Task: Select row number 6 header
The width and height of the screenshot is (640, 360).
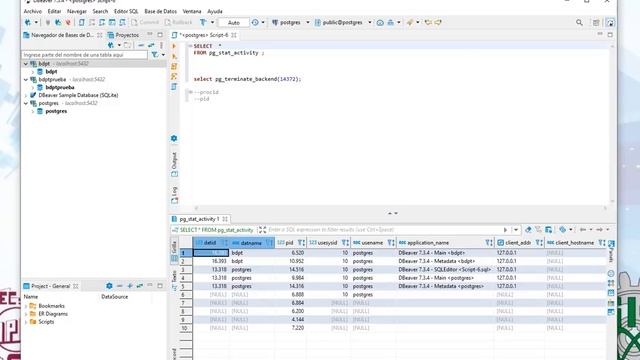Action: click(x=186, y=295)
